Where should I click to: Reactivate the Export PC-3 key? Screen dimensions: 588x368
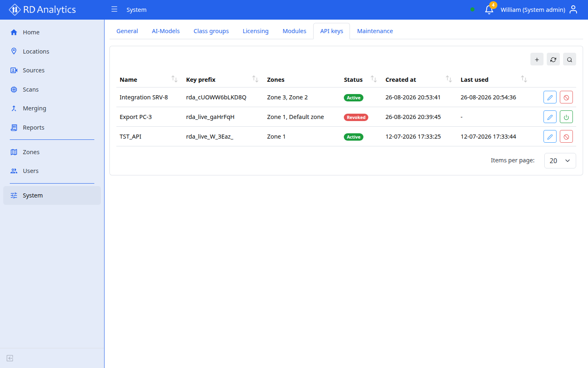coord(566,117)
